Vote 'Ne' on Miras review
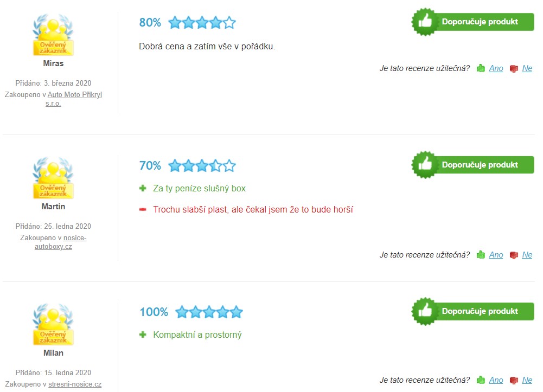The width and height of the screenshot is (543, 392). pyautogui.click(x=527, y=68)
